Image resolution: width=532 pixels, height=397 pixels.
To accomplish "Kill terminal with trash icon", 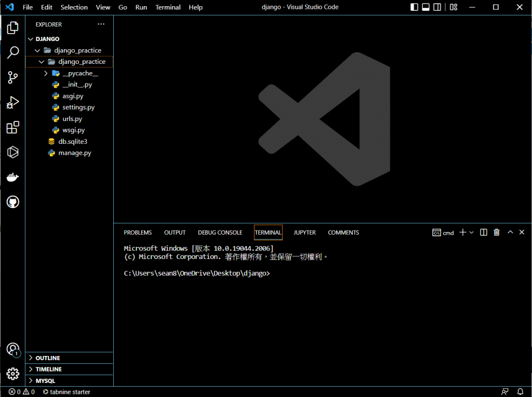I will (x=496, y=232).
